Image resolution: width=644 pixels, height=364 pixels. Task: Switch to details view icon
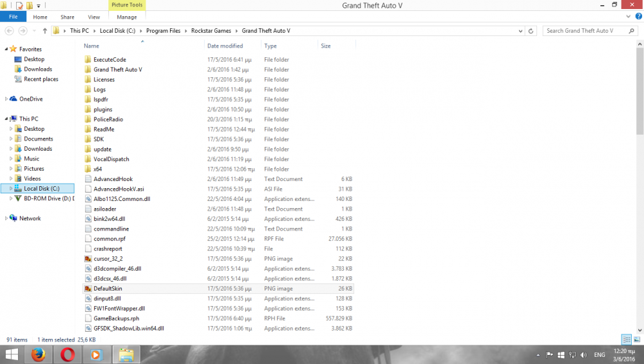(627, 340)
